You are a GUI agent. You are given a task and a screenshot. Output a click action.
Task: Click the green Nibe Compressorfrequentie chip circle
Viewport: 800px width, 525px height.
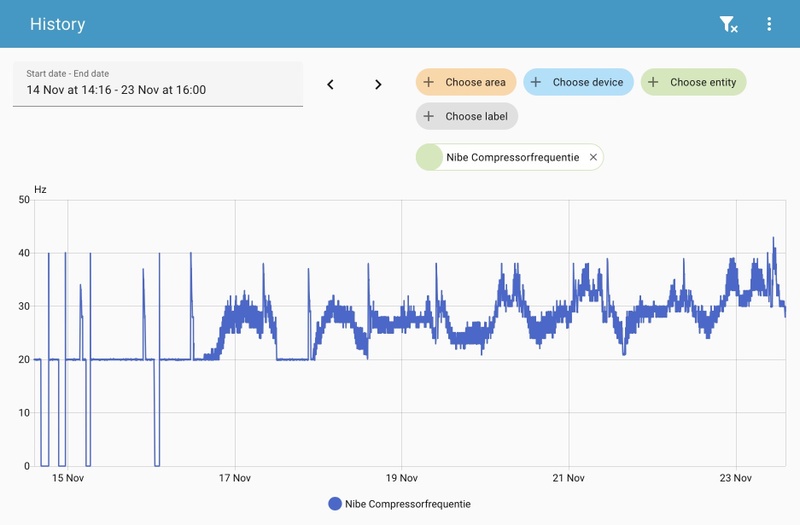pyautogui.click(x=429, y=157)
